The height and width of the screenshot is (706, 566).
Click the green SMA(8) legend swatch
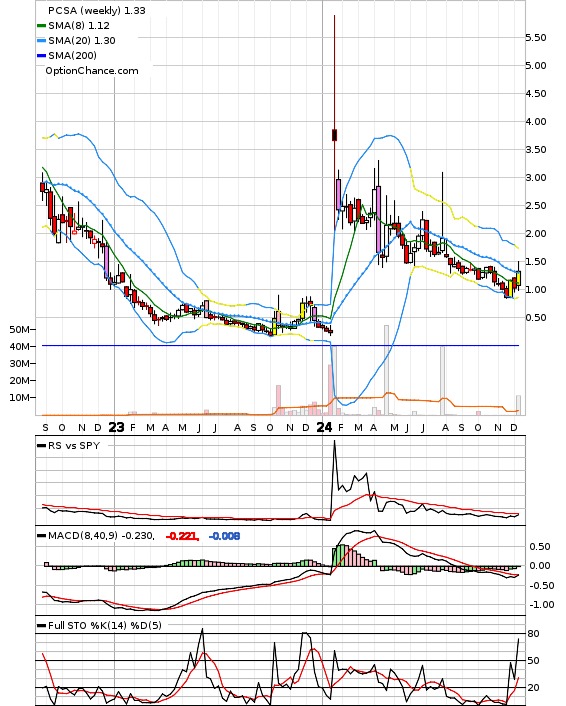pyautogui.click(x=41, y=26)
